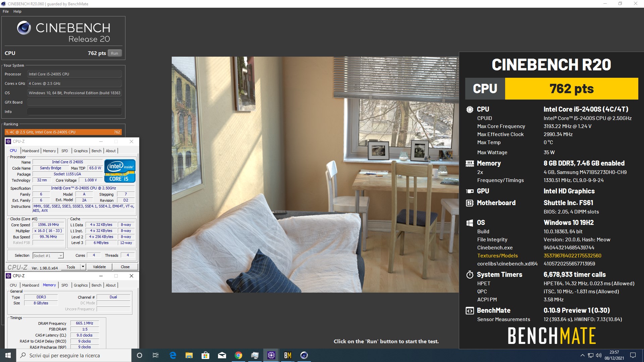Image resolution: width=644 pixels, height=362 pixels.
Task: Open SPD tab in lower CPU-Z window
Action: 65,285
